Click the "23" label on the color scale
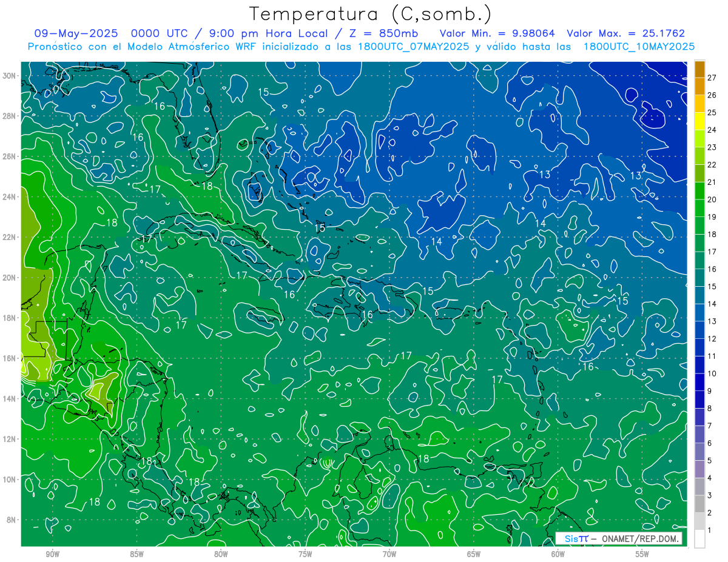This screenshot has height=562, width=728. coord(712,147)
